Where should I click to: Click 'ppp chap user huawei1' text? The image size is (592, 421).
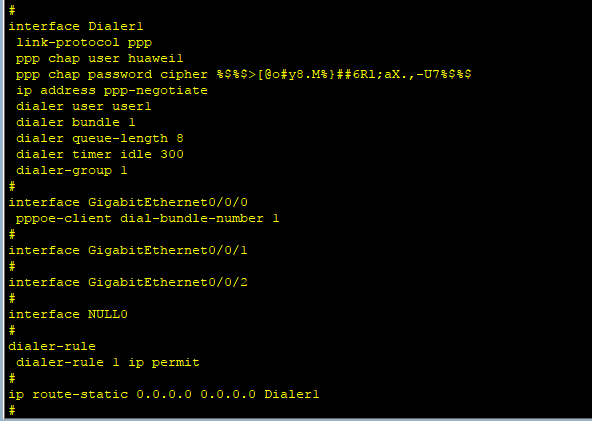coord(100,59)
